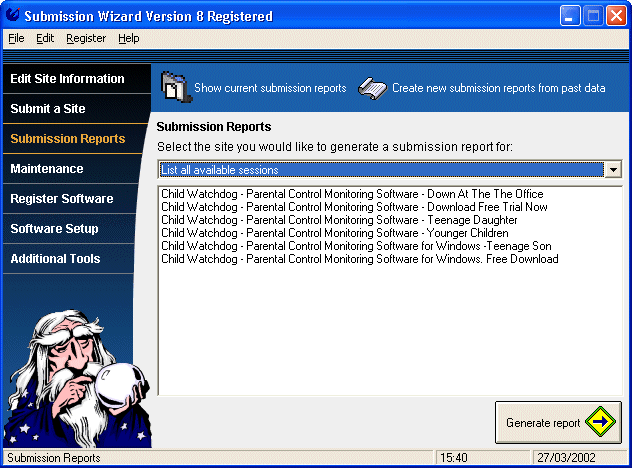Image resolution: width=632 pixels, height=468 pixels.
Task: Click the Submission Reports status bar text
Action: 54,458
